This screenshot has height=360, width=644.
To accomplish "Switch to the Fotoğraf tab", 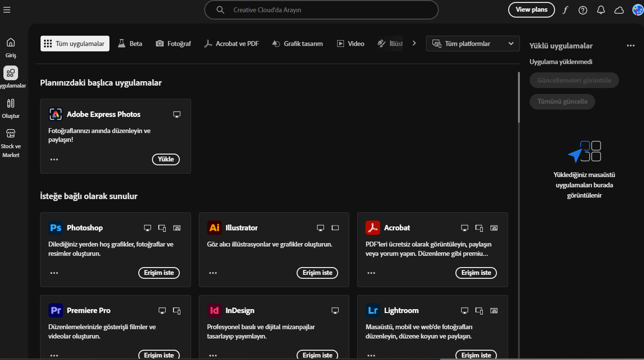I will click(x=173, y=44).
